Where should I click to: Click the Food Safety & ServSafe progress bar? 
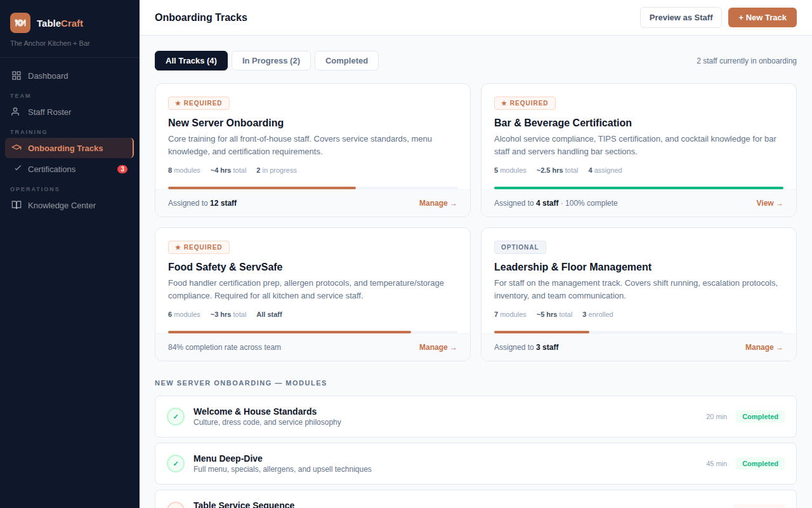click(x=313, y=332)
